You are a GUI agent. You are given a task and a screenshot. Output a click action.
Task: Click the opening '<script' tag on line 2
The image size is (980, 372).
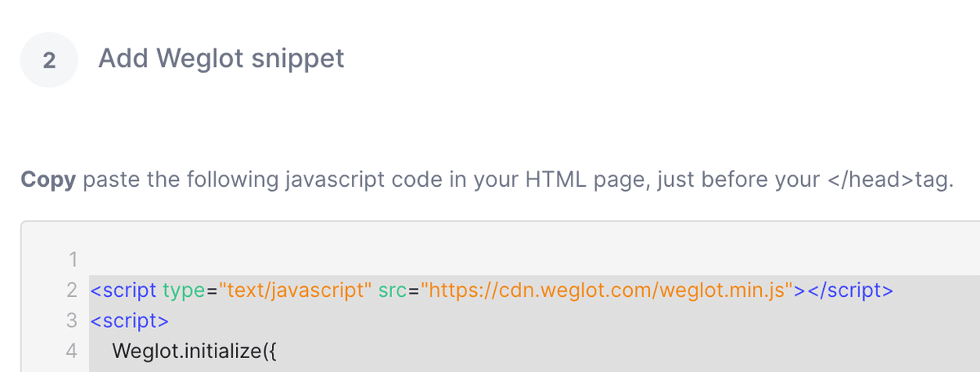click(x=123, y=290)
